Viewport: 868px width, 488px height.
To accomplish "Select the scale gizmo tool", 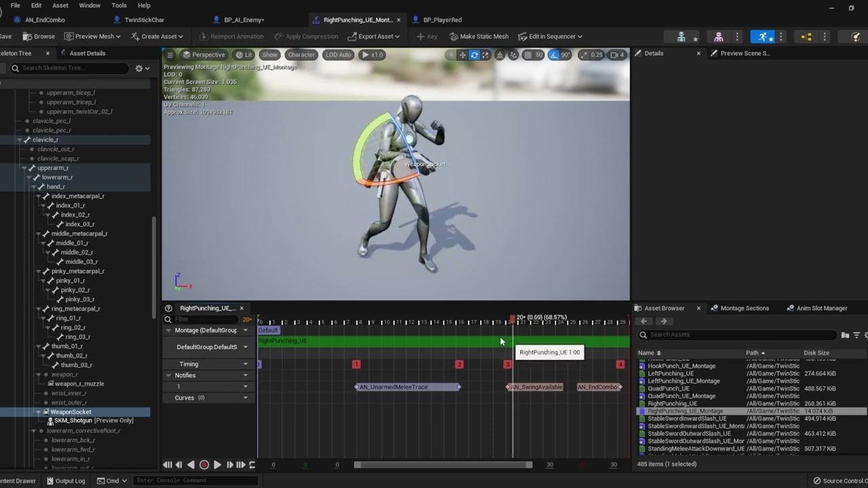I will 485,55.
